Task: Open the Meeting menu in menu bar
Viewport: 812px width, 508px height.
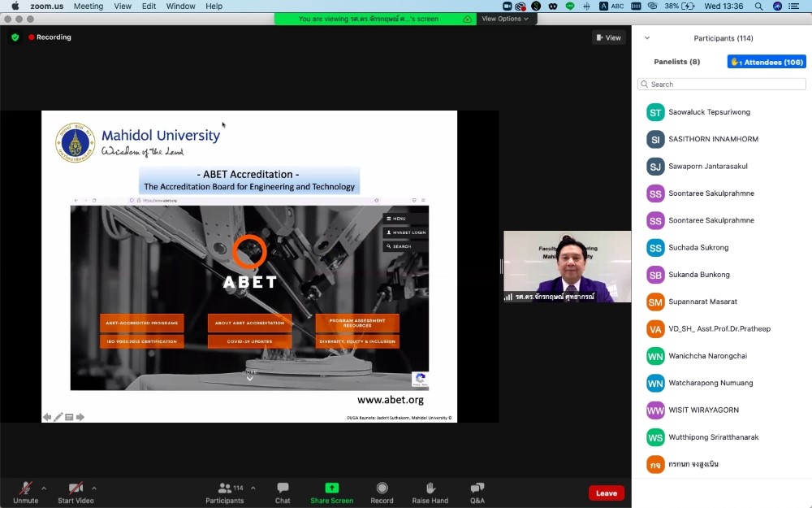Action: tap(88, 6)
